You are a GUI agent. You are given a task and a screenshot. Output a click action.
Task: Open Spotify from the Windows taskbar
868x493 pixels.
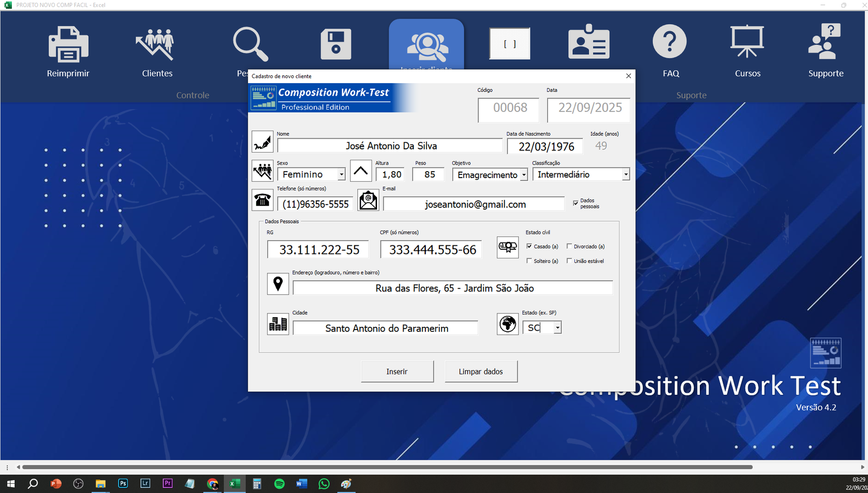[279, 483]
